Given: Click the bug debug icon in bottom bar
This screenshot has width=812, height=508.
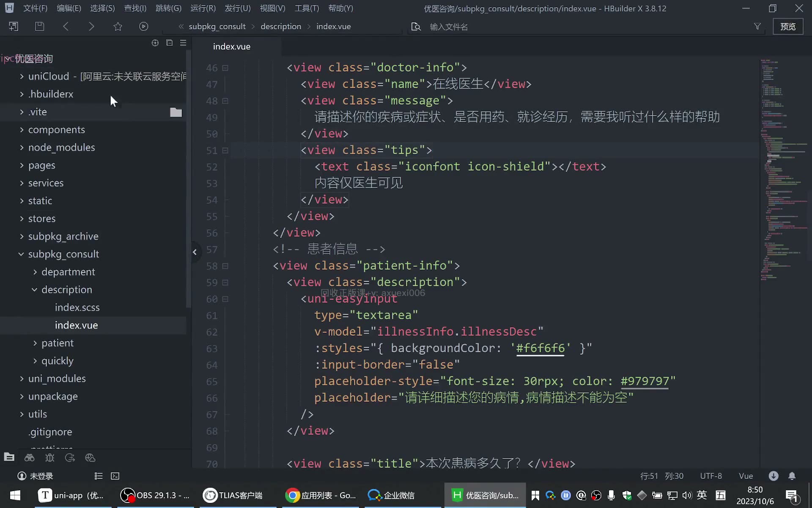Looking at the screenshot, I should pyautogui.click(x=50, y=458).
